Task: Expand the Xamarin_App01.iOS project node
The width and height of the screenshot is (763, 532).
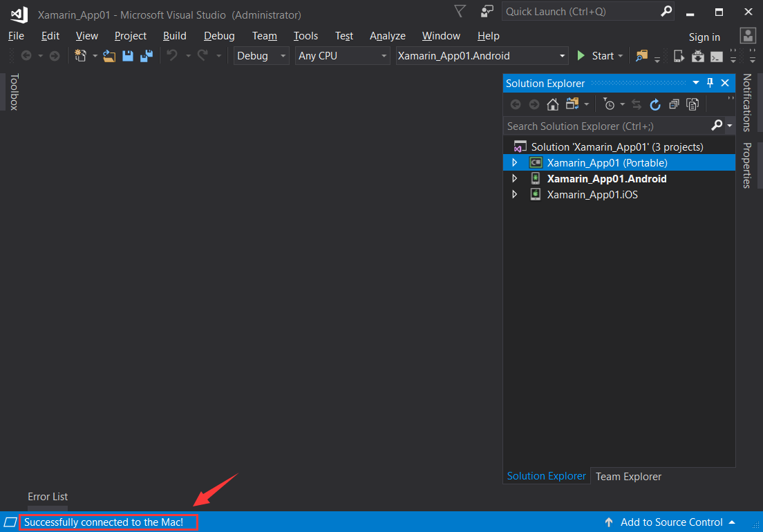Action: tap(515, 195)
